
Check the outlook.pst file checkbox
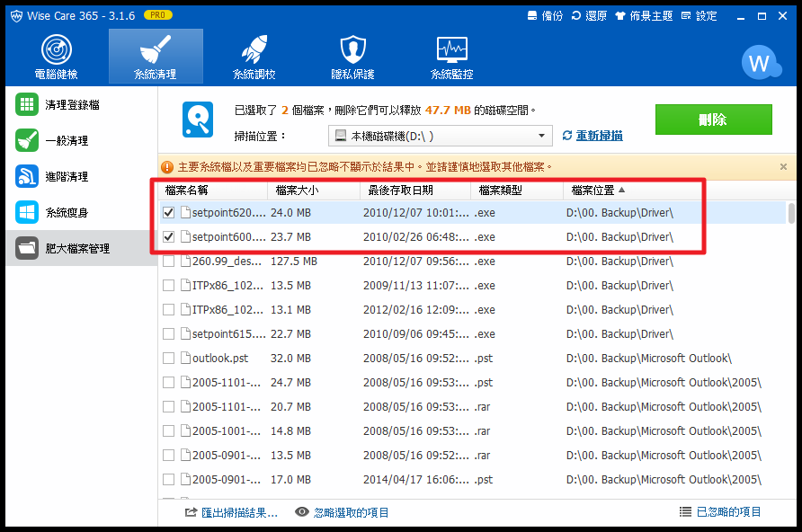169,359
